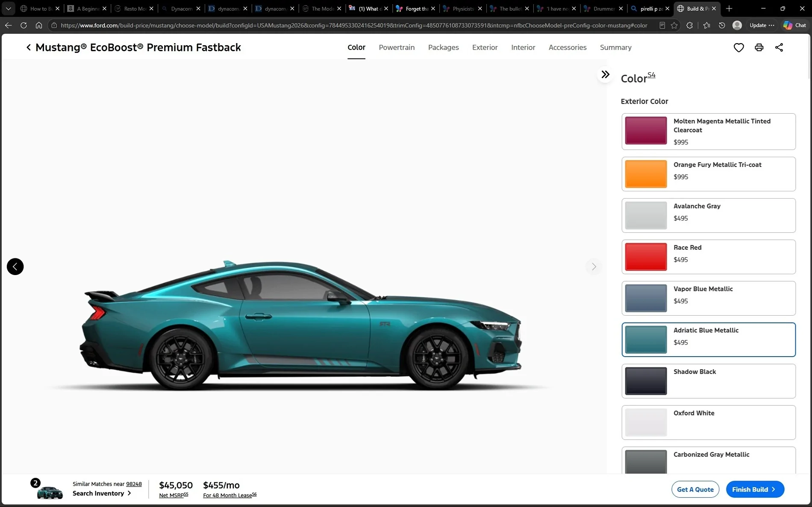Image resolution: width=812 pixels, height=507 pixels.
Task: Close the 'Forget tha' tab
Action: (x=433, y=9)
